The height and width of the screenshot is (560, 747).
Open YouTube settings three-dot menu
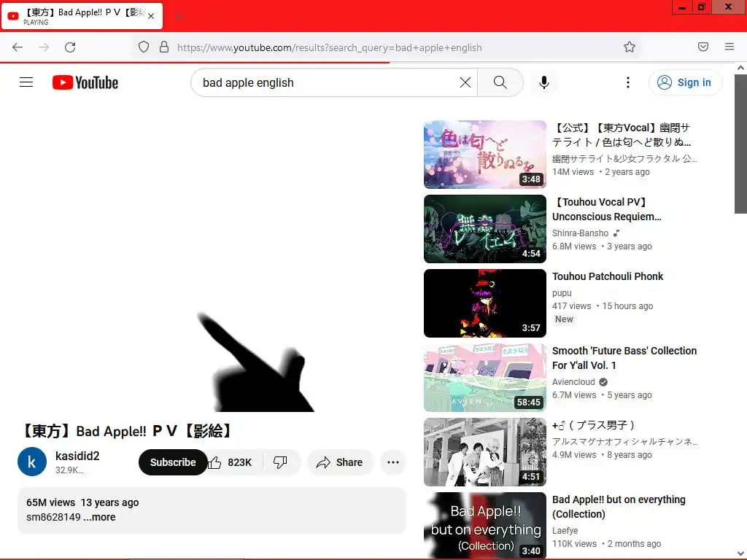(628, 82)
